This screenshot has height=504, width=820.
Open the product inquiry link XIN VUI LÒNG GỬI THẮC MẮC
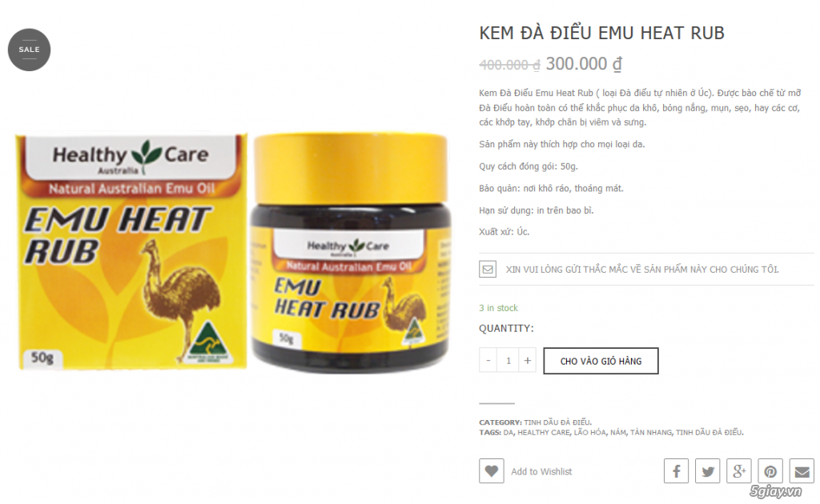(641, 270)
